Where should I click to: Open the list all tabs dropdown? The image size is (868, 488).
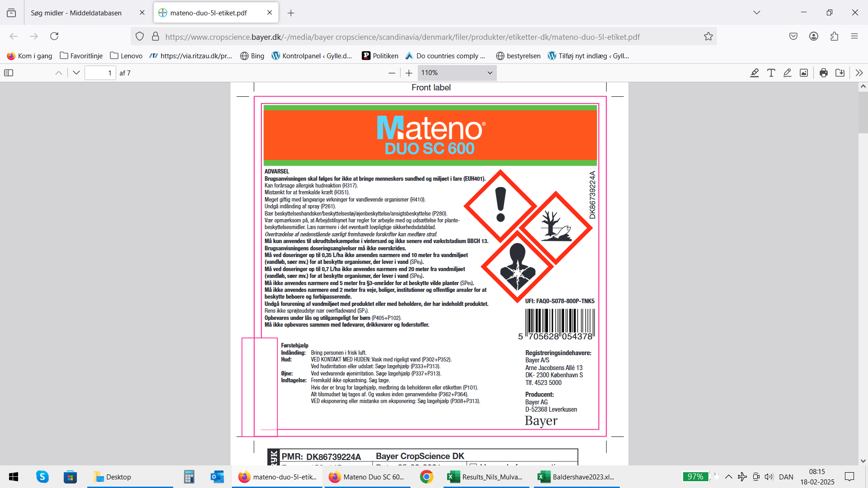[x=756, y=13]
